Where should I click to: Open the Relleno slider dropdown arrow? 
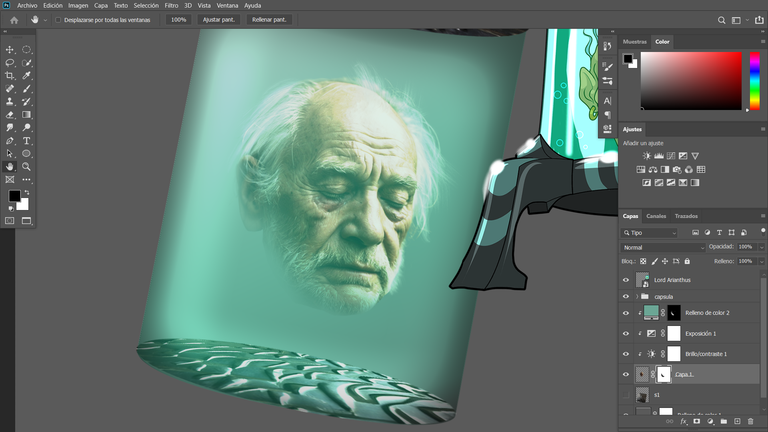pyautogui.click(x=761, y=262)
